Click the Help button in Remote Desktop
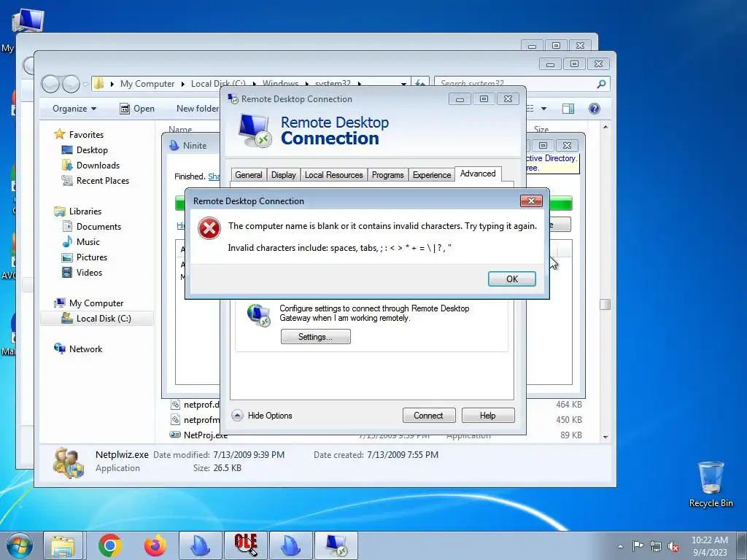 pyautogui.click(x=487, y=415)
